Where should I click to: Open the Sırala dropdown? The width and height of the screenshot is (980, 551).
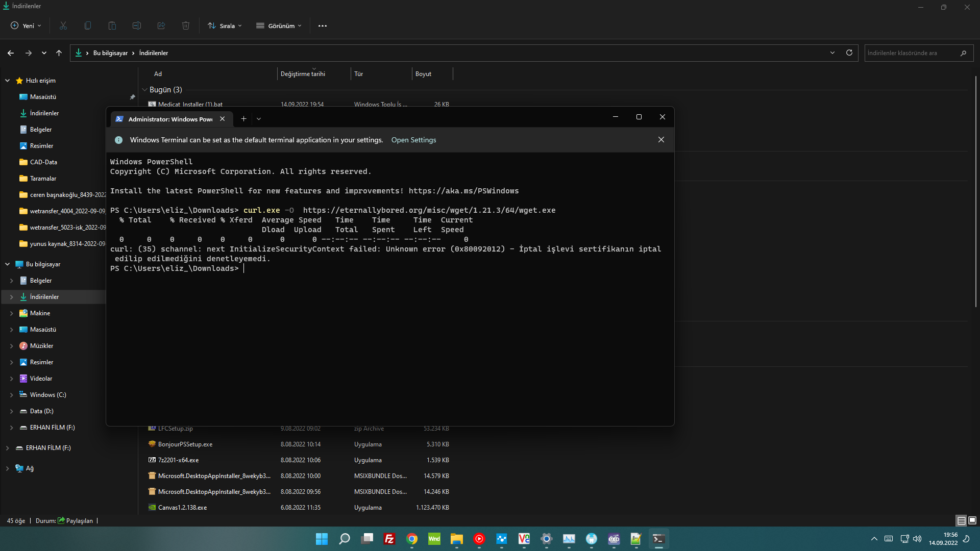[x=224, y=26]
